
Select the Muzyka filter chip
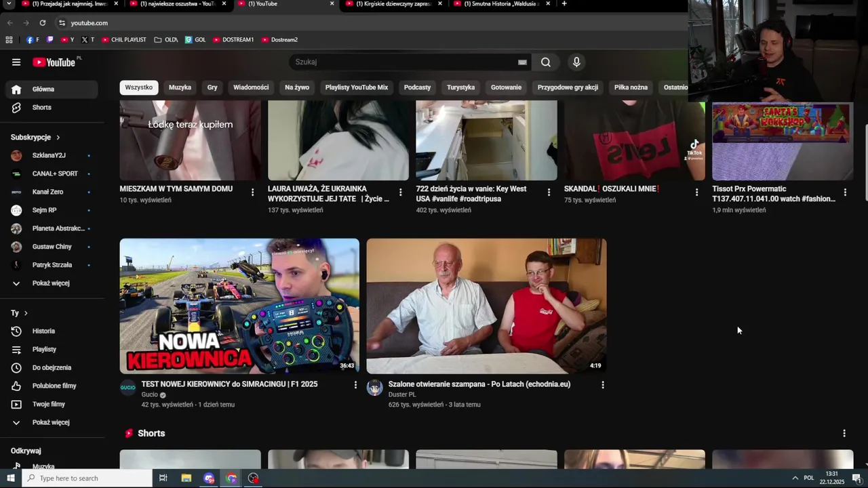pos(180,87)
